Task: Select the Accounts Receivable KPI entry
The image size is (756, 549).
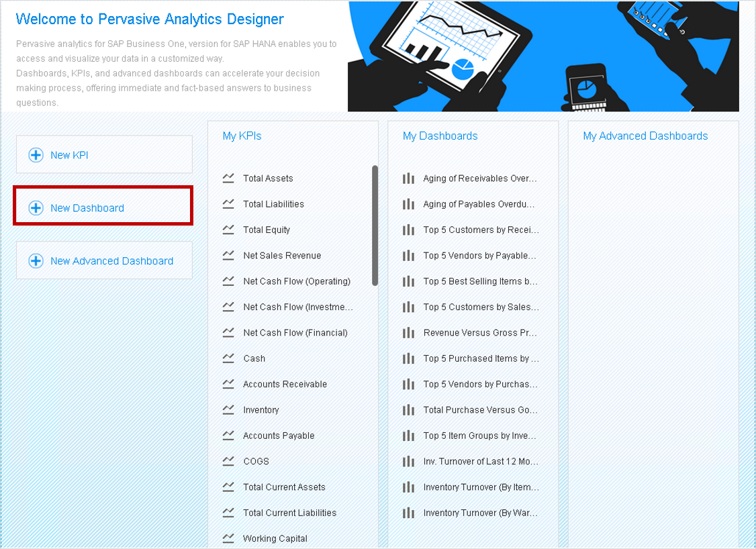Action: [285, 384]
